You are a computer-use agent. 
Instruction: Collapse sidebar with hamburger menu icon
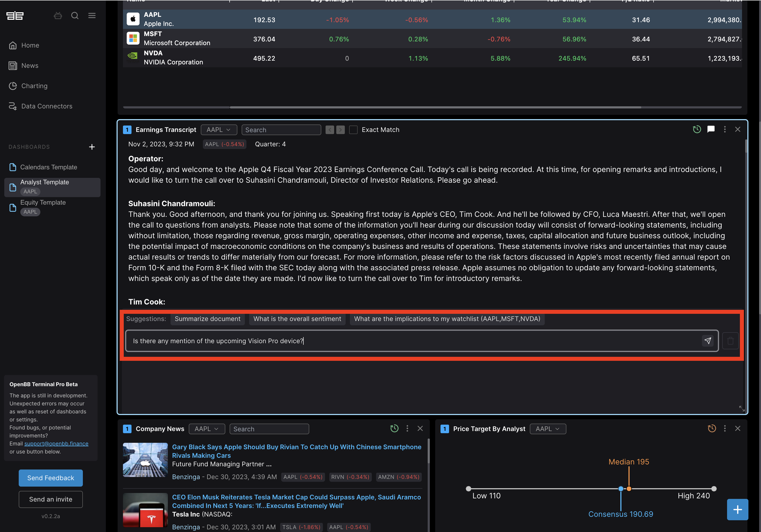click(x=92, y=15)
